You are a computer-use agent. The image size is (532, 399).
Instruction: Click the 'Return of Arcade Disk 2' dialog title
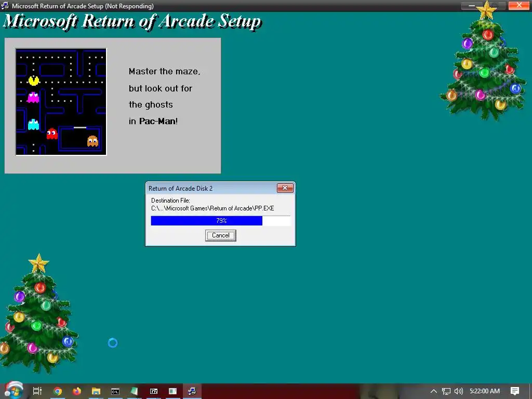tap(180, 188)
